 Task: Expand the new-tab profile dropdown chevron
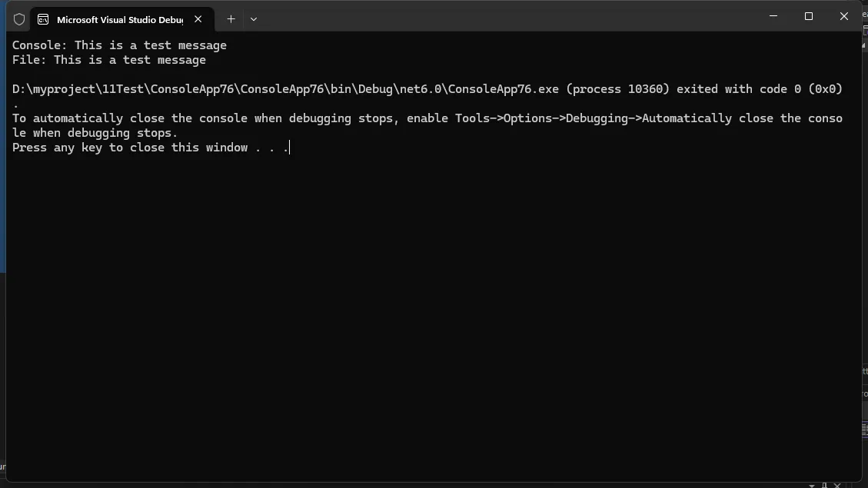point(254,19)
